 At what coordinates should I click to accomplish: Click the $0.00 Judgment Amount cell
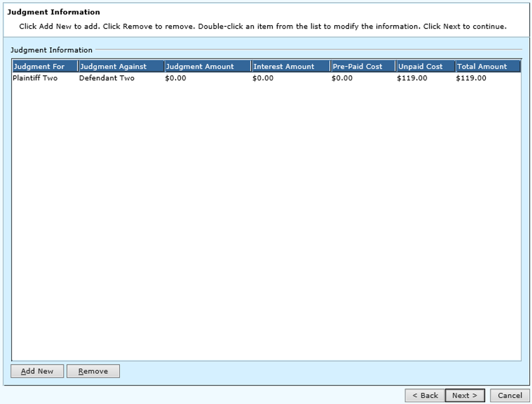pos(175,78)
